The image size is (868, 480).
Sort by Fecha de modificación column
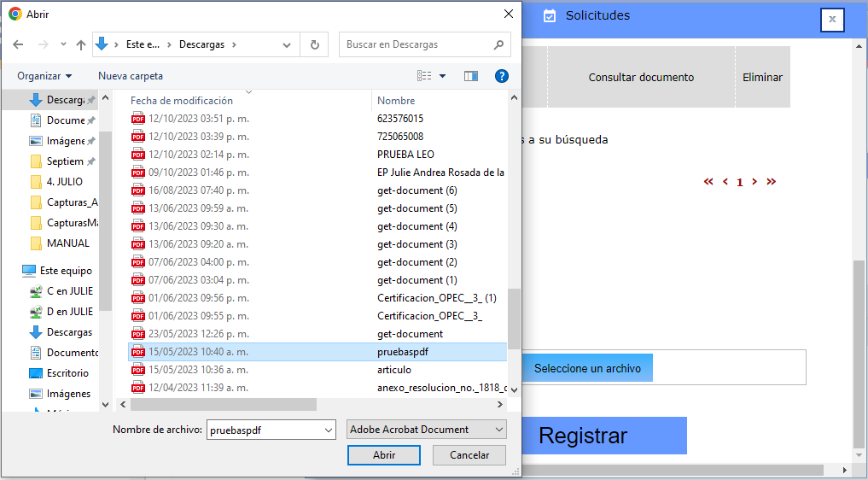pos(182,100)
